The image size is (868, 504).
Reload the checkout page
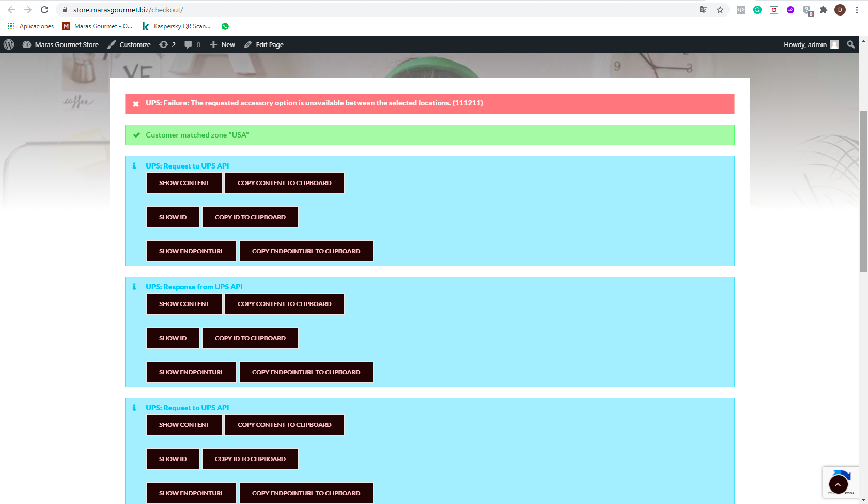click(x=44, y=10)
